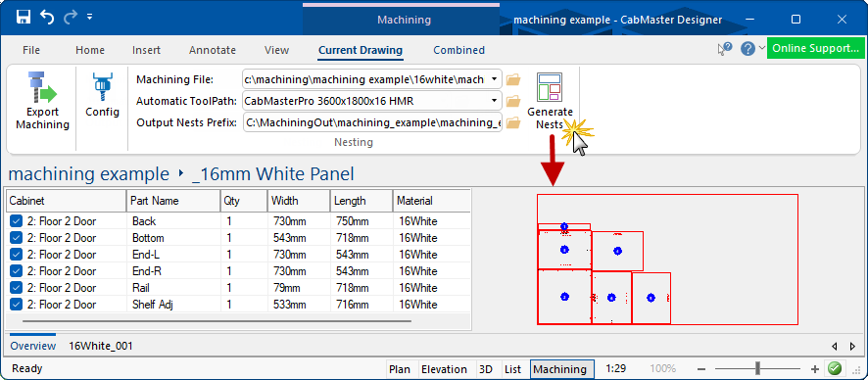868x380 pixels.
Task: Expand the Help dropdown arrow
Action: [762, 49]
